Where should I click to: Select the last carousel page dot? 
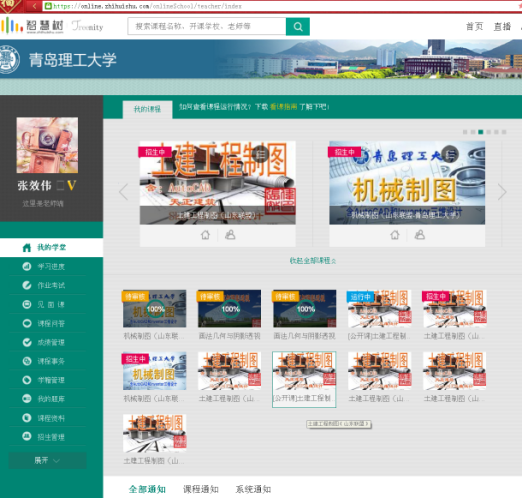coord(504,132)
